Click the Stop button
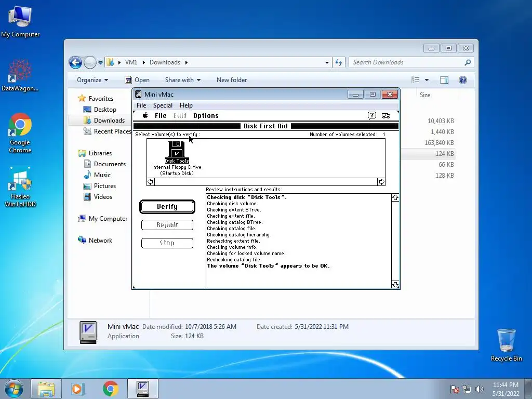 click(167, 243)
